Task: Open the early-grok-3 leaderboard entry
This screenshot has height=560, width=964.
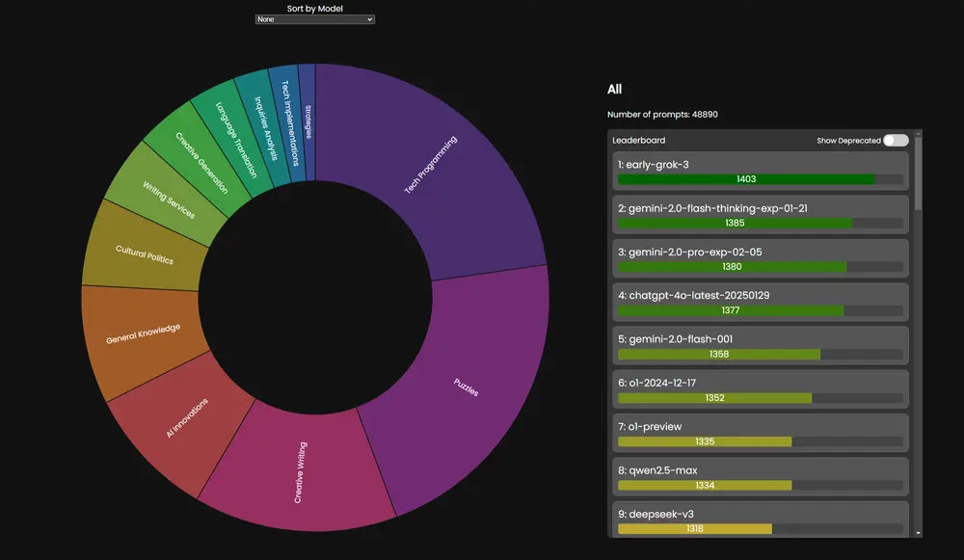Action: tap(760, 171)
